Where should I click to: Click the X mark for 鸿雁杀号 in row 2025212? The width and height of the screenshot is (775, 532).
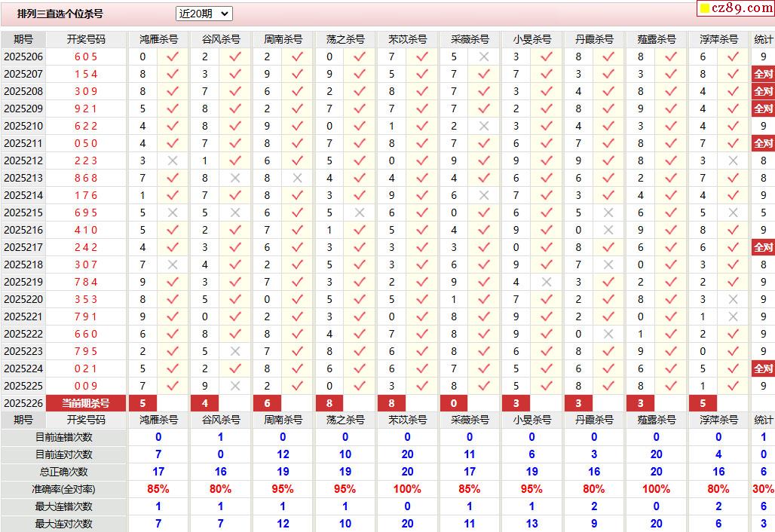[173, 161]
